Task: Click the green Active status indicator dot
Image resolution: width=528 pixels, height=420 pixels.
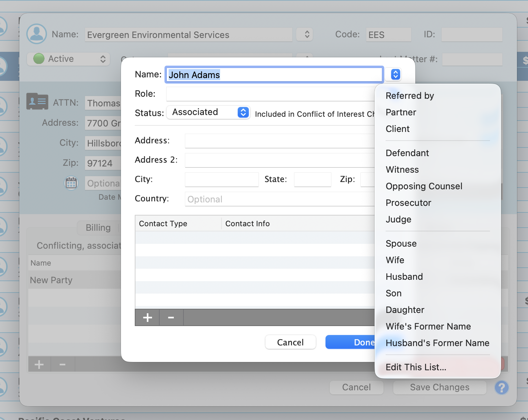Action: click(x=38, y=59)
